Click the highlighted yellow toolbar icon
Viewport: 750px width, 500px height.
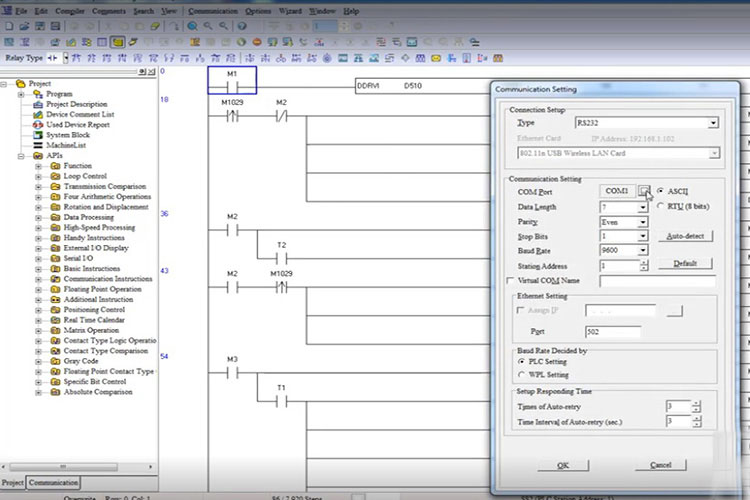[117, 42]
